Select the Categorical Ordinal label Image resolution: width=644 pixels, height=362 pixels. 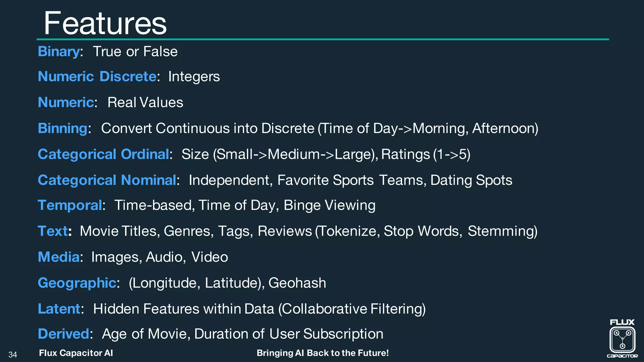(103, 154)
